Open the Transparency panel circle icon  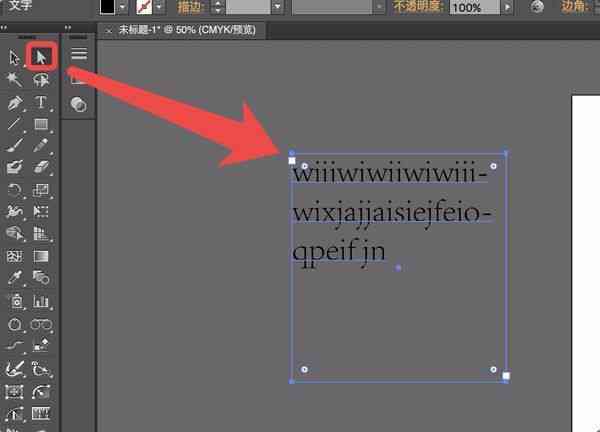[x=78, y=104]
